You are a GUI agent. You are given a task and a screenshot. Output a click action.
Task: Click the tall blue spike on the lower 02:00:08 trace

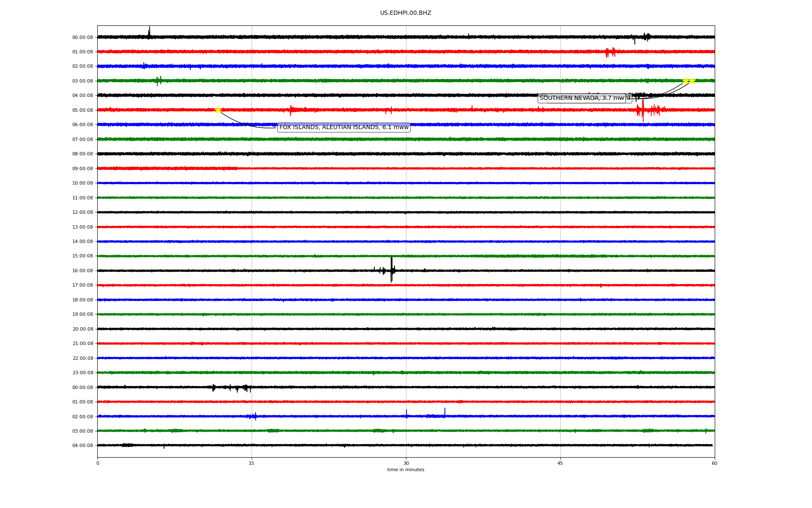444,412
